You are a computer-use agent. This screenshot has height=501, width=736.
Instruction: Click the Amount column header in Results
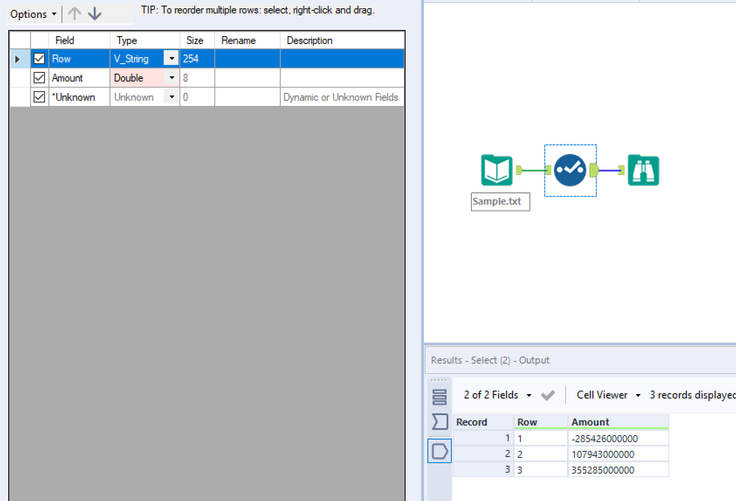(x=618, y=422)
